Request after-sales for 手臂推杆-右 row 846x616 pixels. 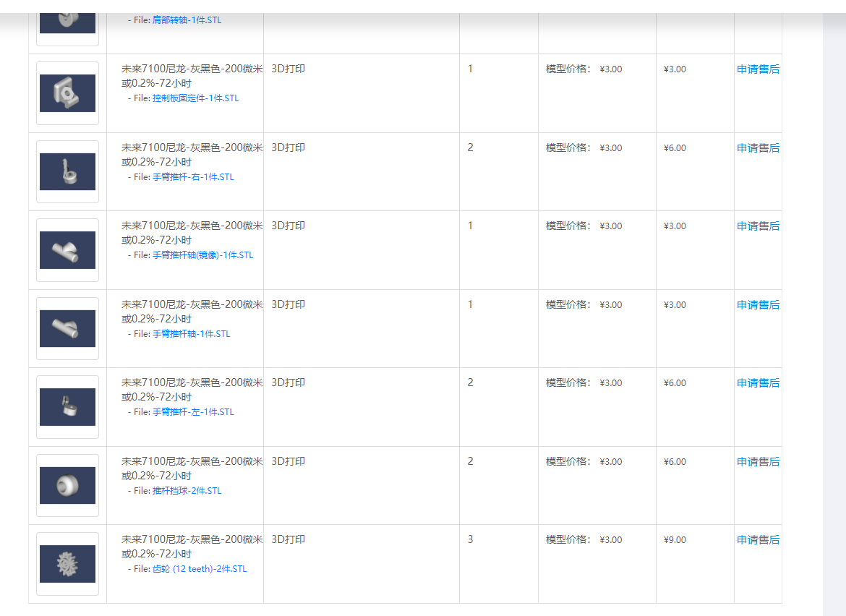(758, 147)
